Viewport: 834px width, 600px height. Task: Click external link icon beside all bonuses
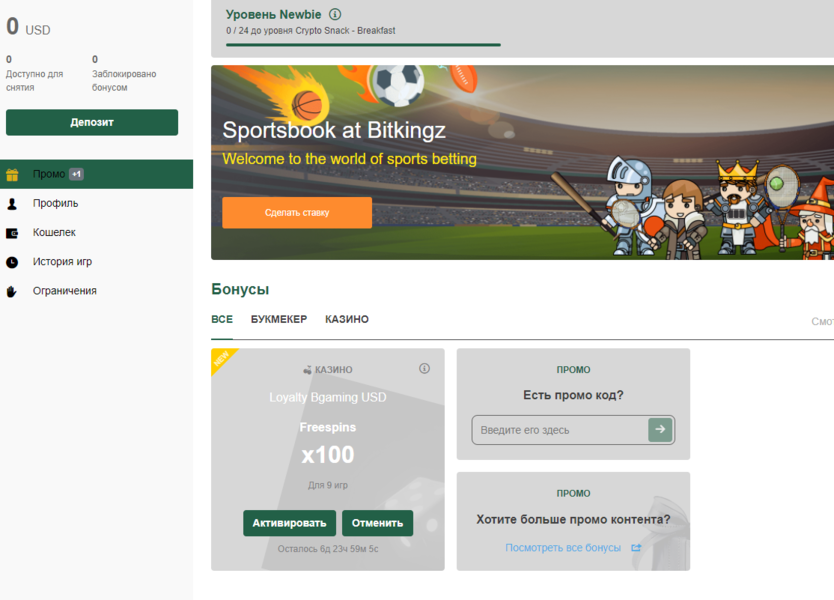click(x=636, y=548)
